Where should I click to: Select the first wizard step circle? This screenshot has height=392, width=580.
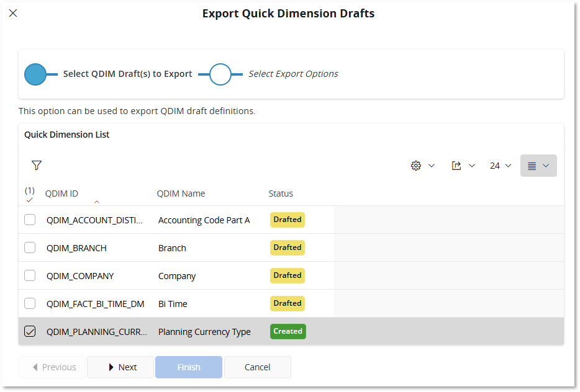[x=35, y=74]
